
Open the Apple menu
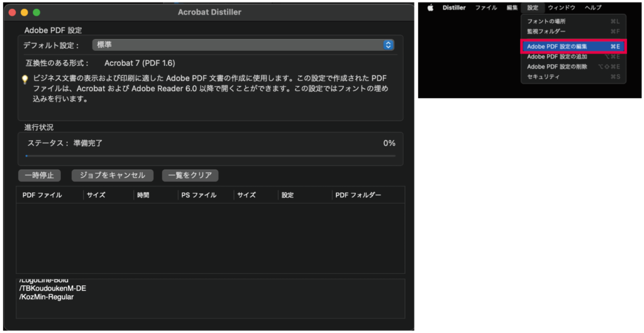coord(431,8)
